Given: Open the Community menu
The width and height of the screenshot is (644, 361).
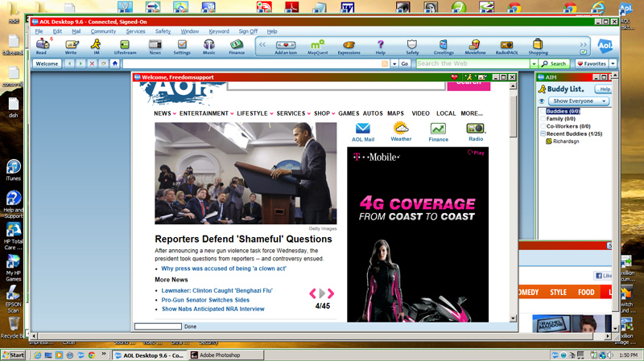Looking at the screenshot, I should [x=103, y=31].
